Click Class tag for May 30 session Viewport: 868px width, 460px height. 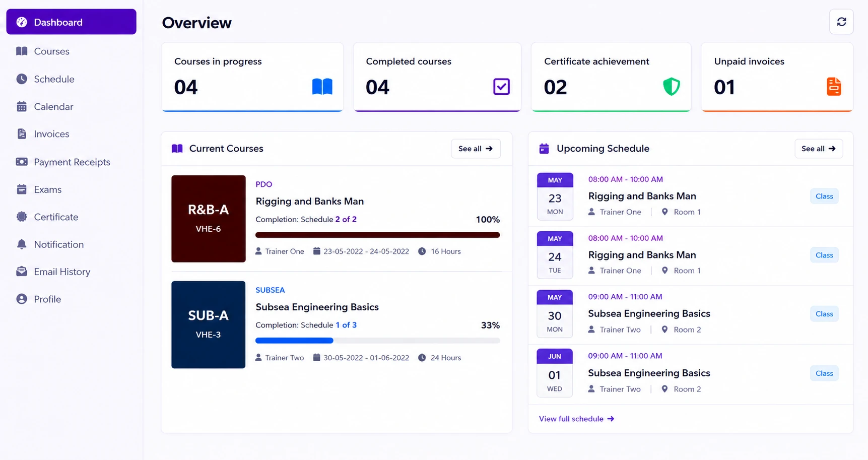click(824, 313)
